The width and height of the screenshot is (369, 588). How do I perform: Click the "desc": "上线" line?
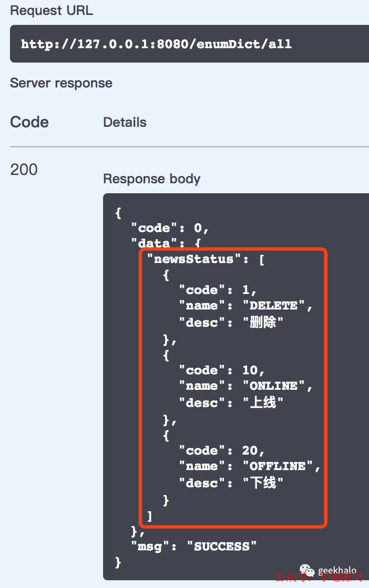click(x=231, y=403)
